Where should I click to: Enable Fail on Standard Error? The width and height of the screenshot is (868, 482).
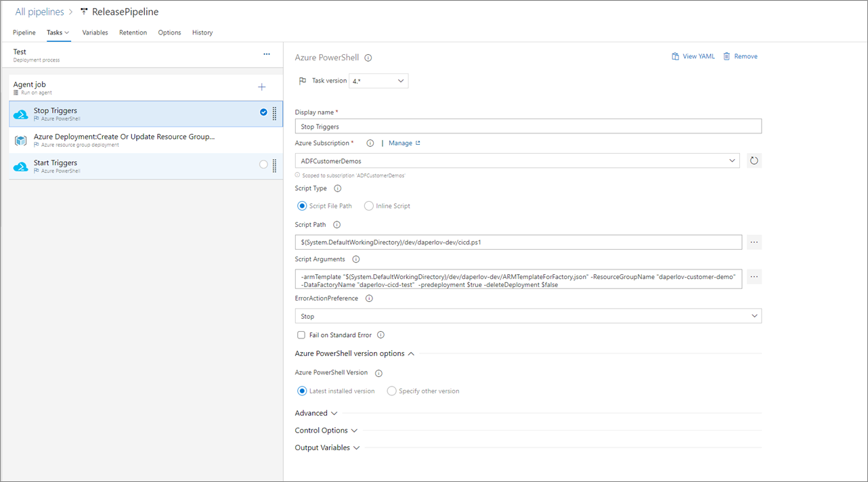301,334
